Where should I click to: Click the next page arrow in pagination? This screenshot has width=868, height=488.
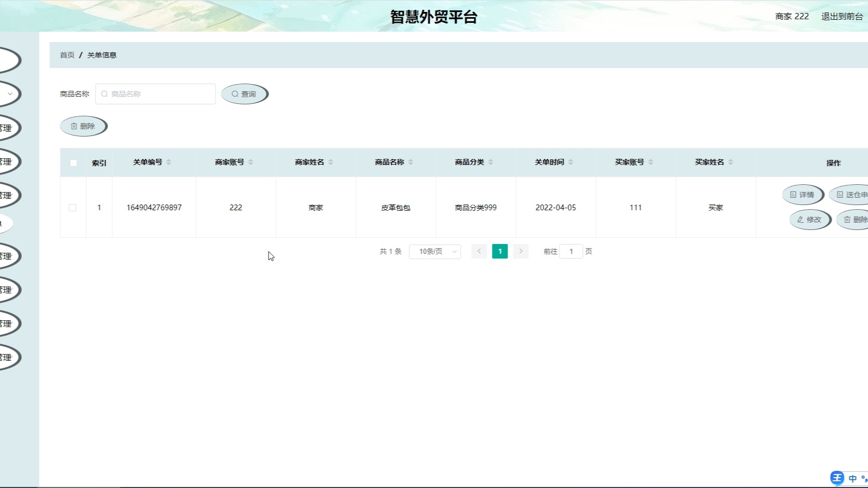tap(520, 251)
